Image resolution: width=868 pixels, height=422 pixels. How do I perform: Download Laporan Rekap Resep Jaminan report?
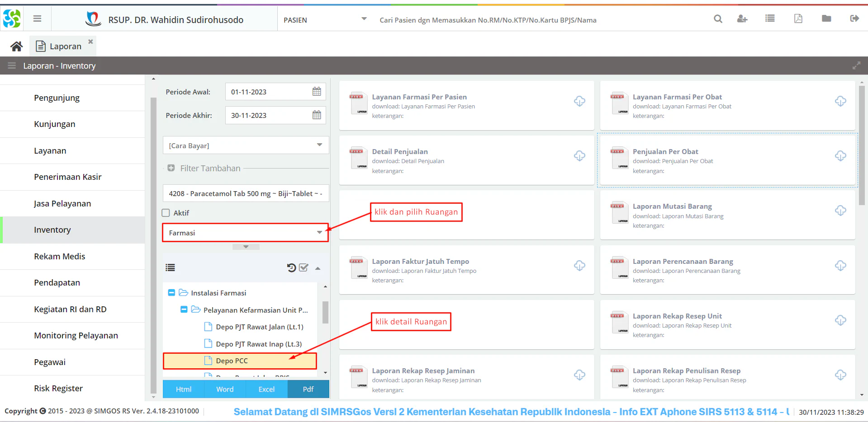579,375
